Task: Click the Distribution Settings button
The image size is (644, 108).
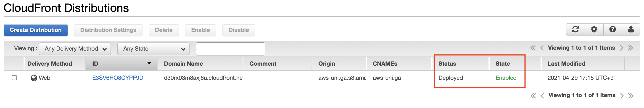Action: tap(108, 30)
